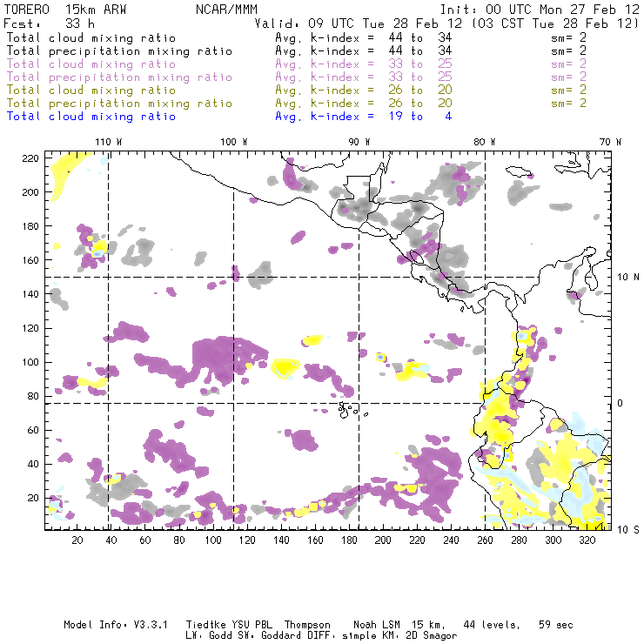Image resolution: width=644 pixels, height=644 pixels.
Task: Click the '70 W' longitude label
Action: pyautogui.click(x=610, y=142)
